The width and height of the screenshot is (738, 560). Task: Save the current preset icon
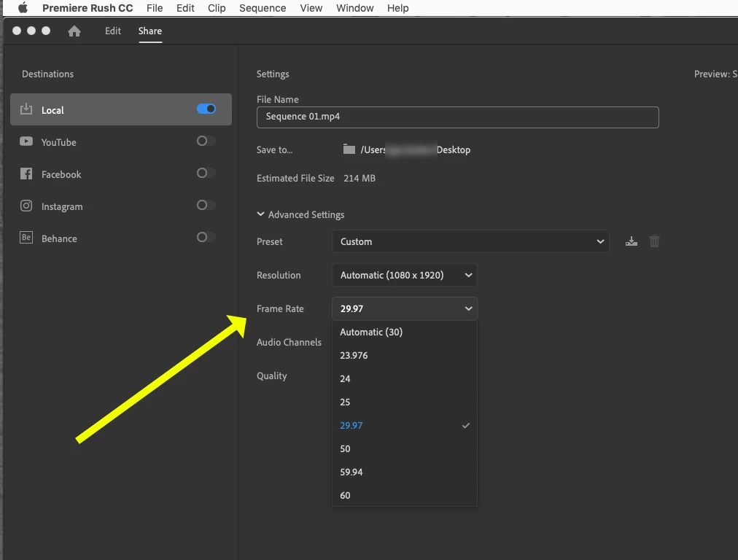(x=631, y=241)
